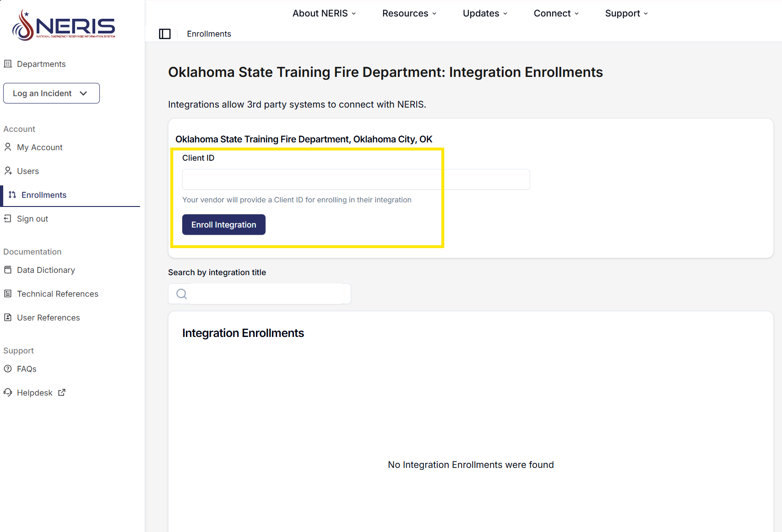782x532 pixels.
Task: Focus the Client ID input field
Action: pyautogui.click(x=356, y=179)
